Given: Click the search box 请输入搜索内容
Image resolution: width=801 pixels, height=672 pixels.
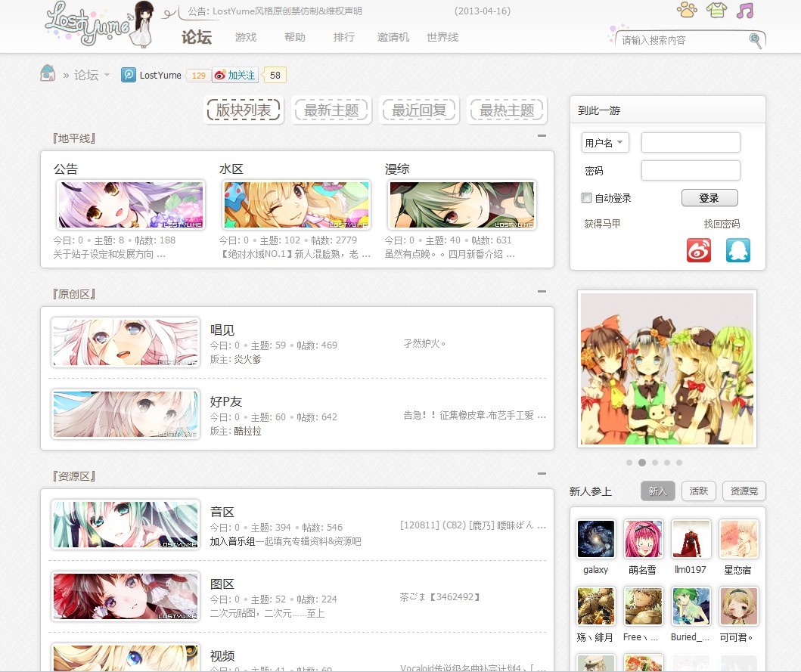Looking at the screenshot, I should point(684,40).
